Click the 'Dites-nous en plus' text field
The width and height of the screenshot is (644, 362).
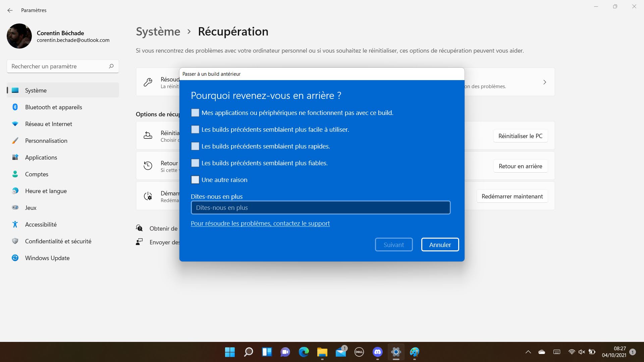(321, 208)
